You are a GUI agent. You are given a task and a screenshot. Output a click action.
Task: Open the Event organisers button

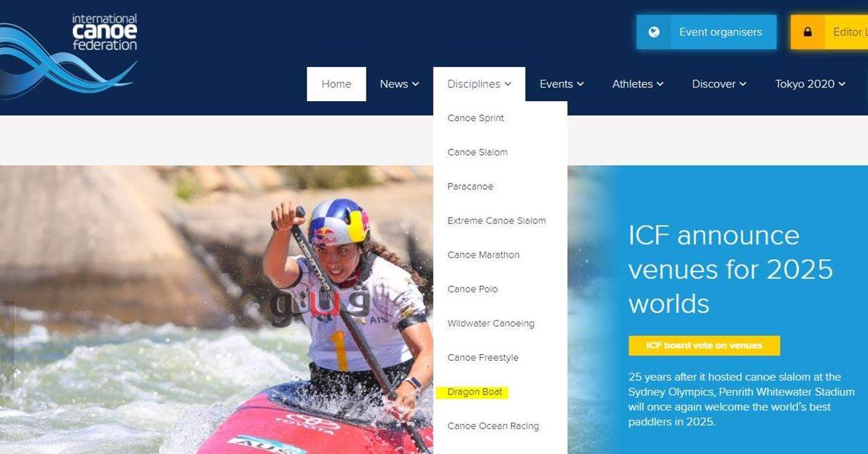706,32
